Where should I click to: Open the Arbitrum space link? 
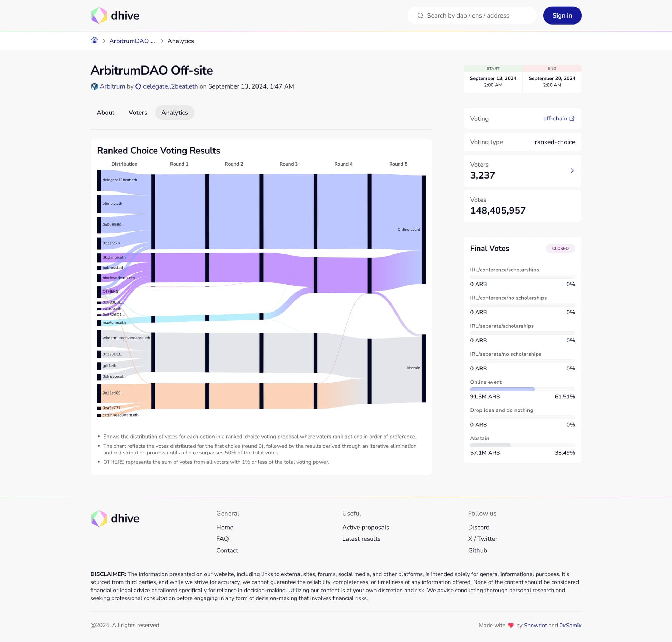(112, 86)
